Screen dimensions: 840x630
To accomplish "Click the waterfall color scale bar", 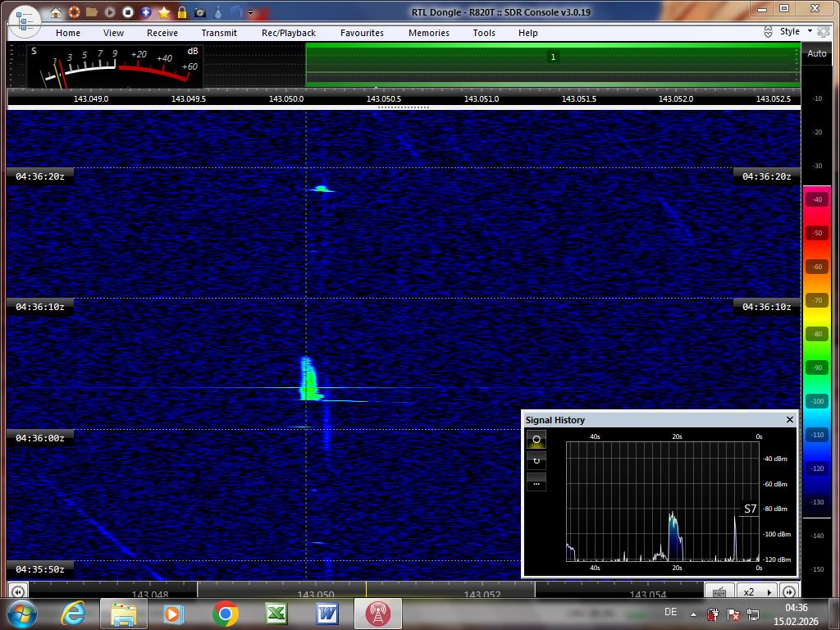I will [816, 351].
